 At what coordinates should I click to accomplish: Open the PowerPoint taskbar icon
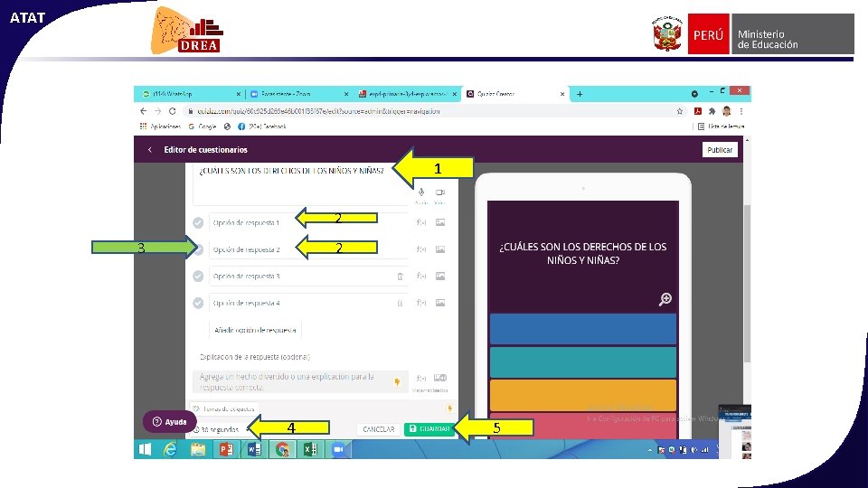tap(226, 449)
